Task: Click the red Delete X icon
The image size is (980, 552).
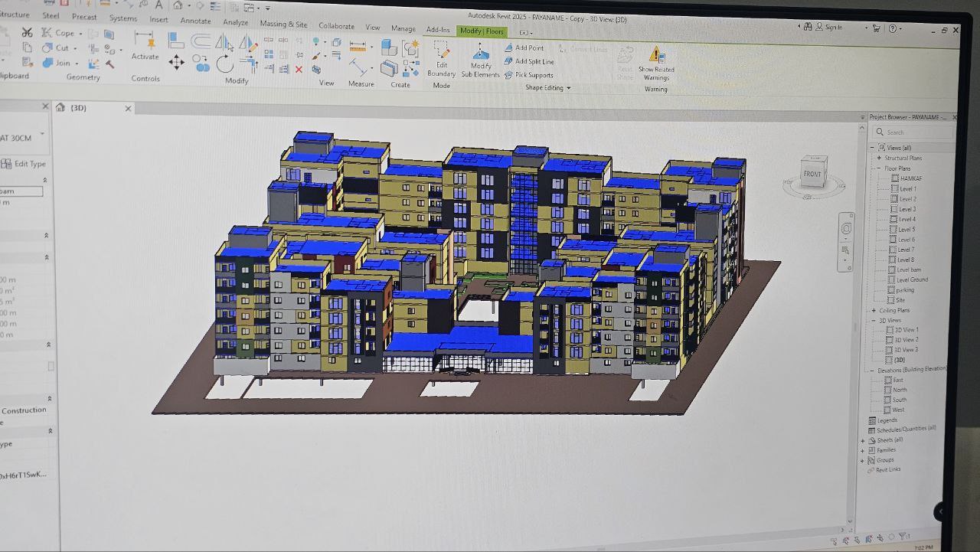Action: (x=299, y=69)
